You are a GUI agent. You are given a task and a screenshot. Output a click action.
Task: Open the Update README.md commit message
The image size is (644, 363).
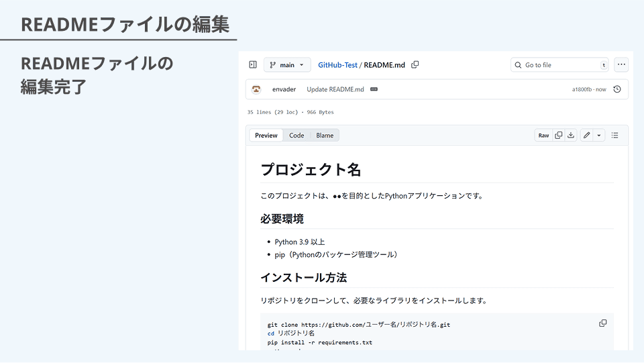[x=335, y=89]
